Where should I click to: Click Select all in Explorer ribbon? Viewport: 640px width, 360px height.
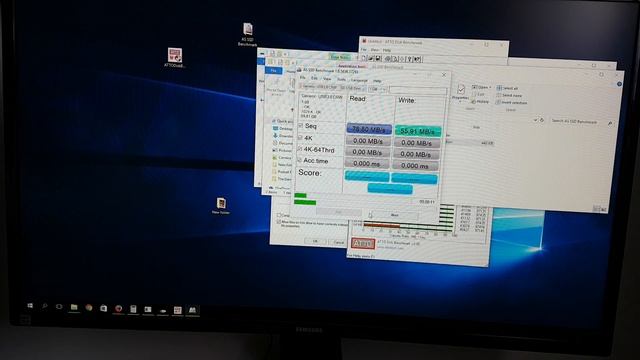[x=507, y=88]
